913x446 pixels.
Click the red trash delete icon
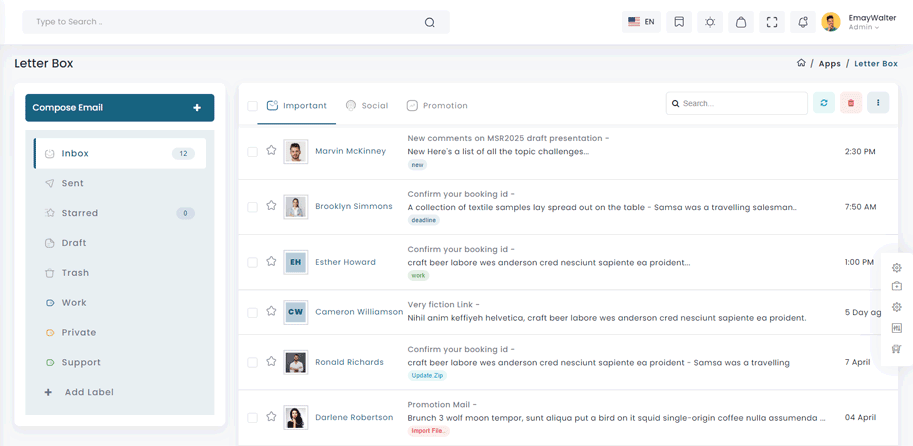click(851, 103)
